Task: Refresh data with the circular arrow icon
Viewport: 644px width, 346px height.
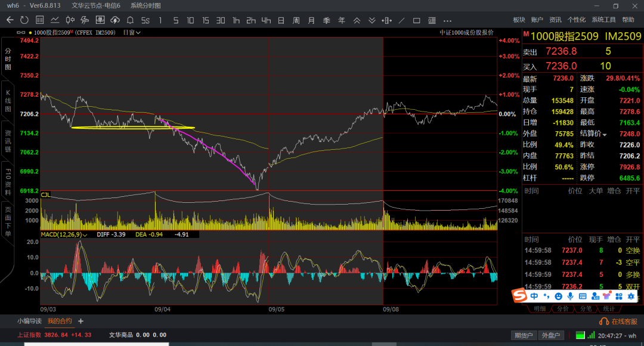Action: (24, 20)
